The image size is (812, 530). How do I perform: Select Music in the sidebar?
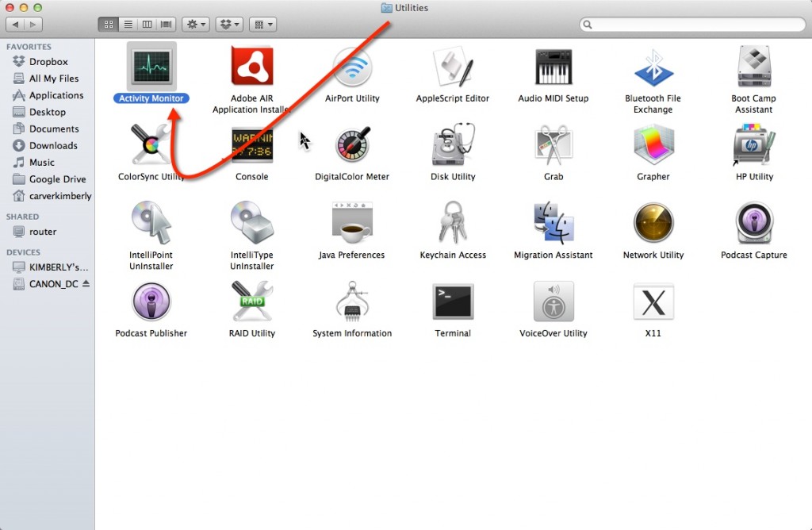(x=47, y=162)
